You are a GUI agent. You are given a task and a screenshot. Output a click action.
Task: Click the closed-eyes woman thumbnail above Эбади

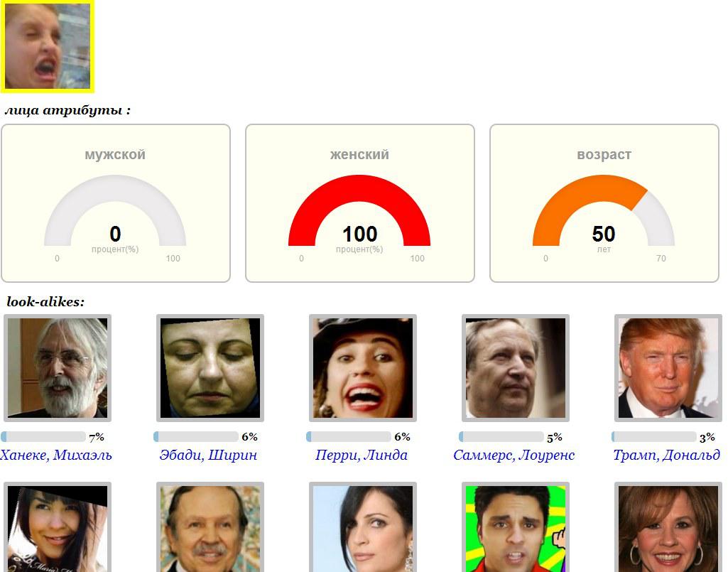coord(210,368)
